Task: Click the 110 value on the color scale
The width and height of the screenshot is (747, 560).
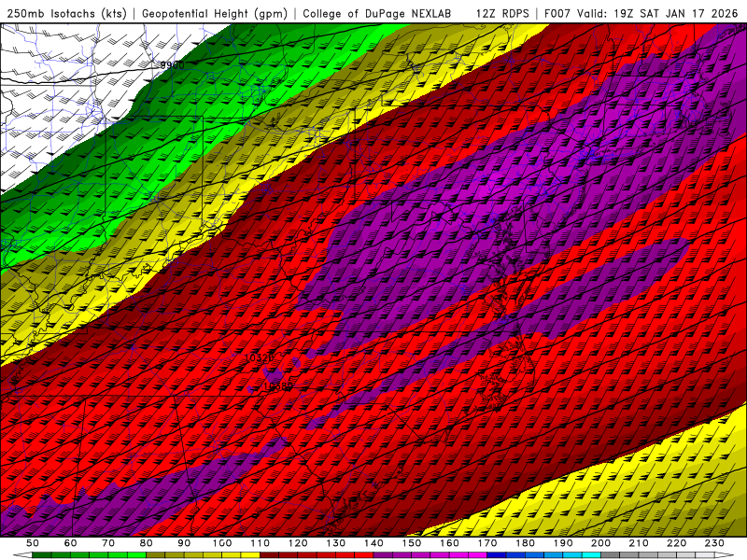Action: coord(261,543)
